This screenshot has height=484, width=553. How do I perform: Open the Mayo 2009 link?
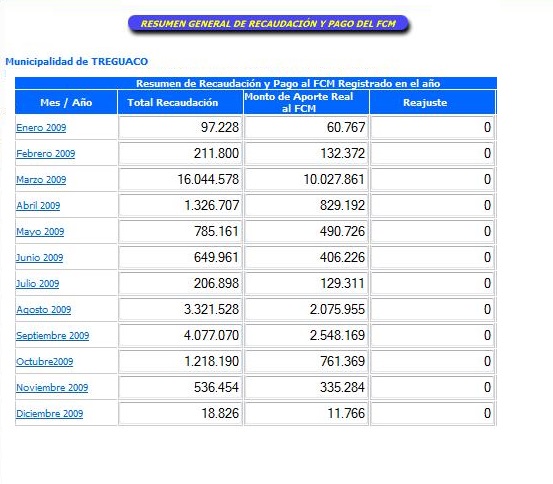point(40,231)
